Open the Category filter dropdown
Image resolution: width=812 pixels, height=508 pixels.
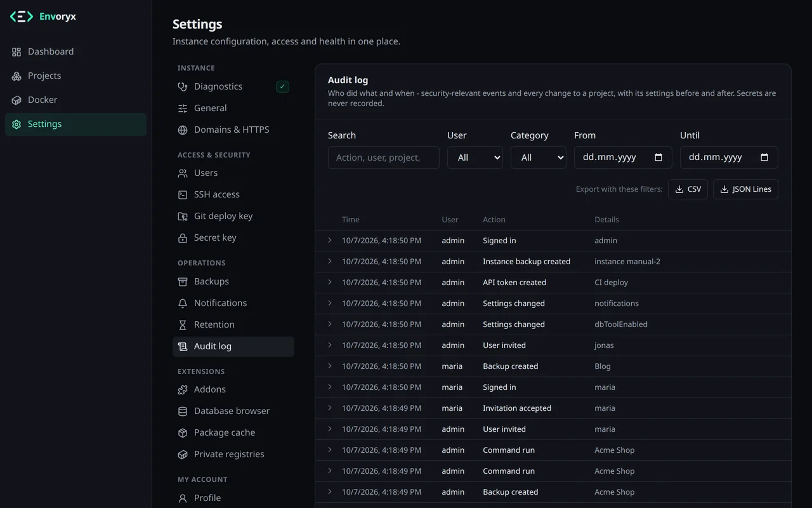[x=539, y=157]
